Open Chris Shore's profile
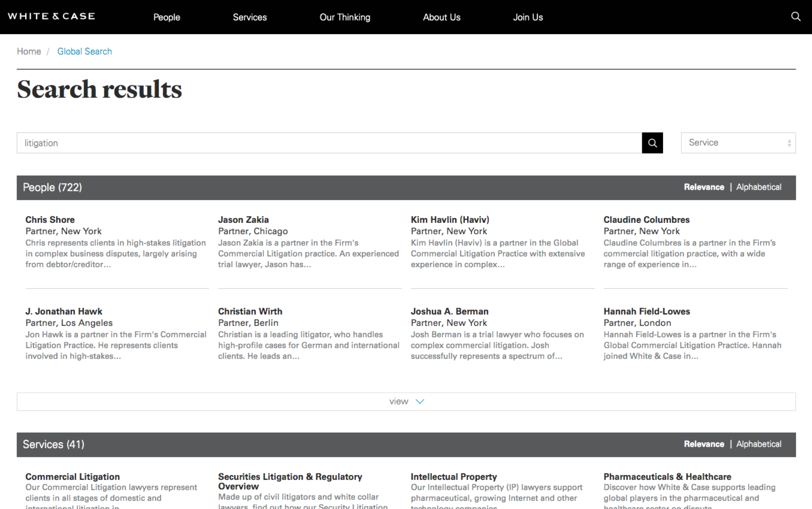This screenshot has width=812, height=509. (50, 220)
